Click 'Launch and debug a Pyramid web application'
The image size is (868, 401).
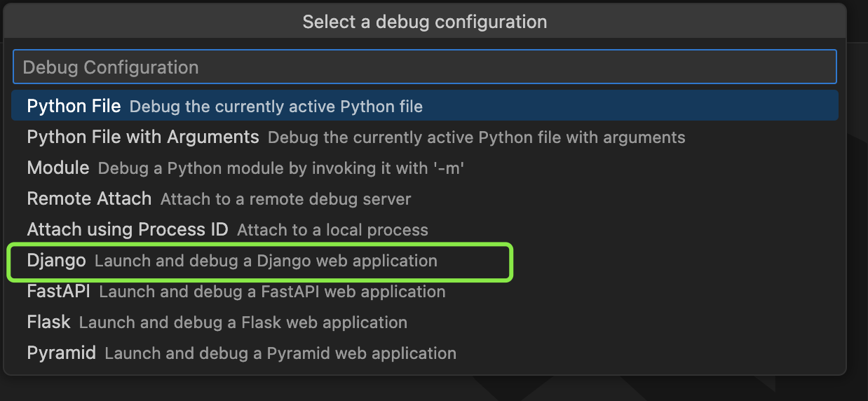pos(280,353)
